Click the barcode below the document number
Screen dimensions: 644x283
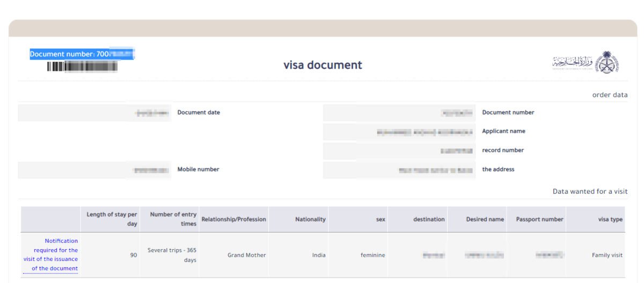pyautogui.click(x=82, y=67)
